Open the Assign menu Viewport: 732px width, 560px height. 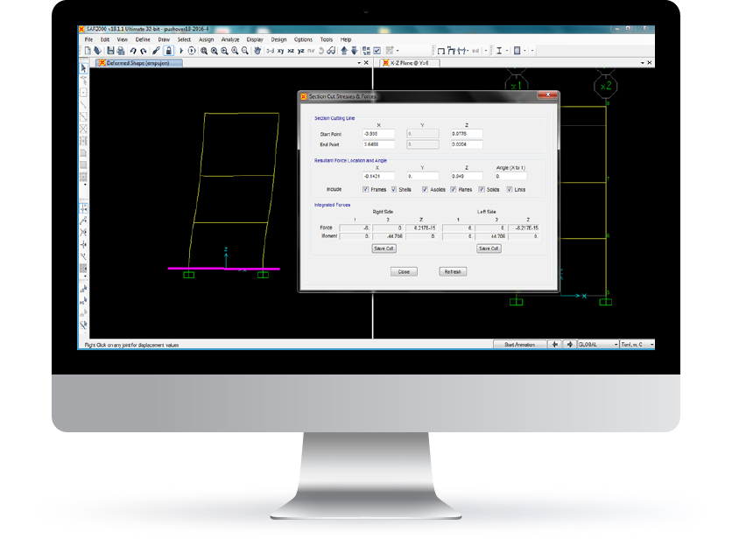click(x=207, y=39)
